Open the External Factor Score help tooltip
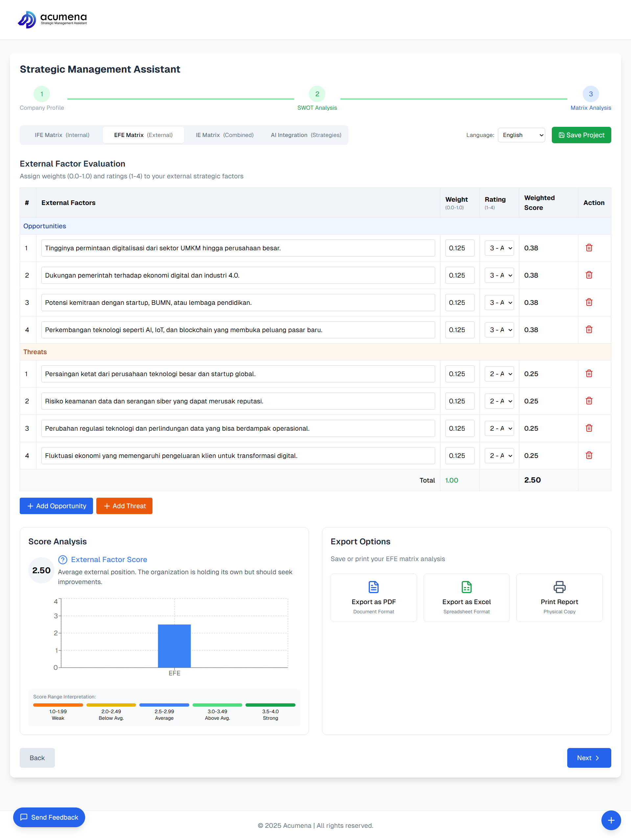 click(x=62, y=559)
